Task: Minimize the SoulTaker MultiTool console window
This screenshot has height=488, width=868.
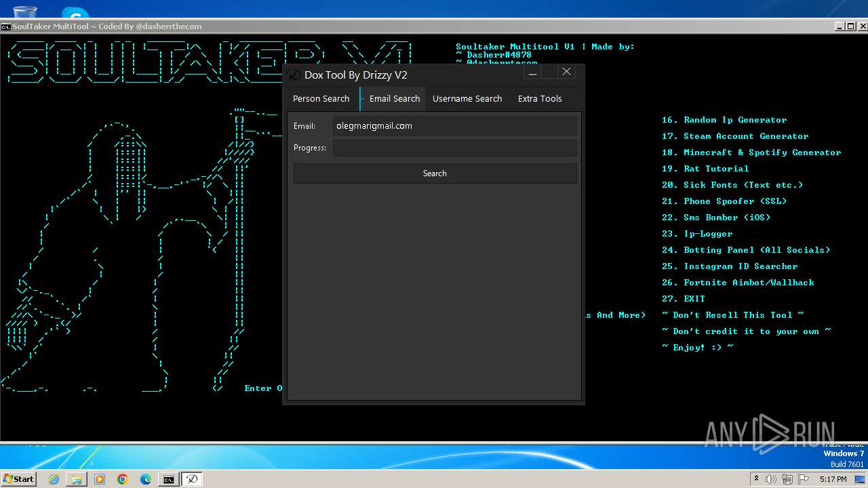Action: point(840,26)
